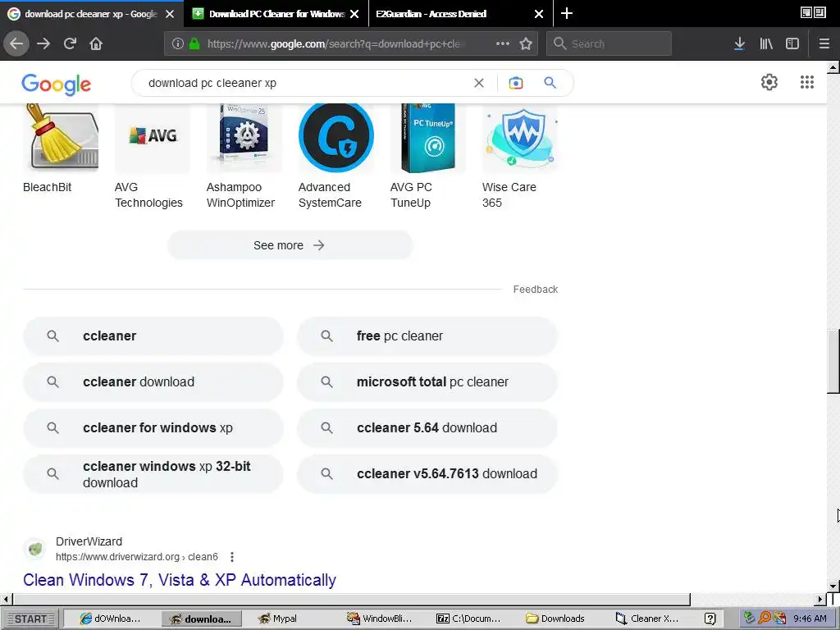Screen dimensions: 840x630
Task: Switch to the download pc cleeaner xp tab
Action: coord(91,14)
